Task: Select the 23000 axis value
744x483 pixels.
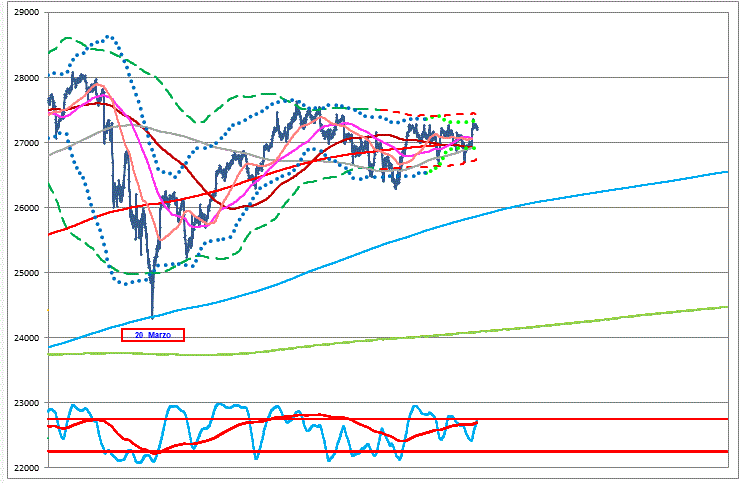Action: pyautogui.click(x=27, y=403)
